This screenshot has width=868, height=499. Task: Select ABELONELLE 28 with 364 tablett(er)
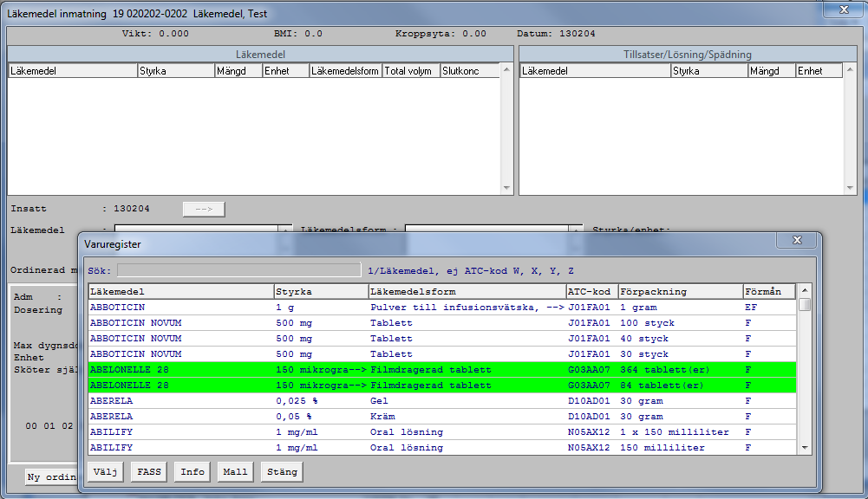point(441,370)
